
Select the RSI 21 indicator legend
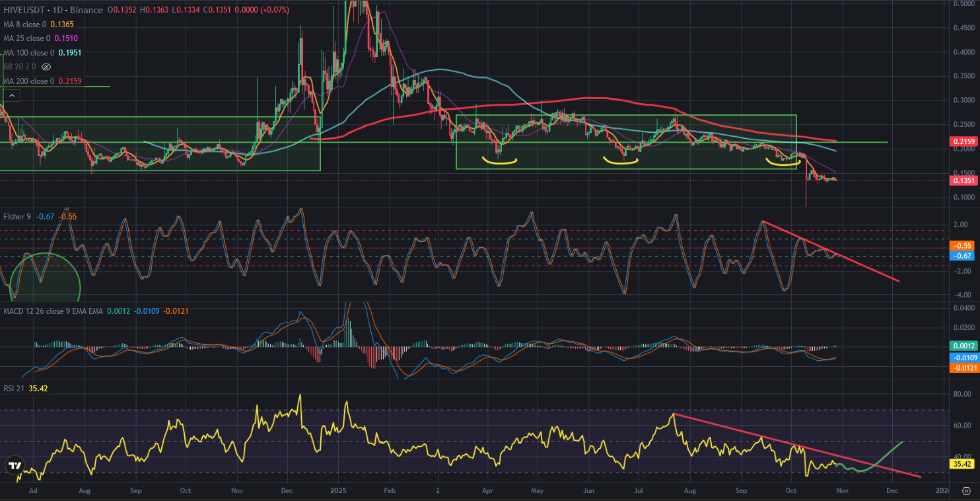pos(15,389)
